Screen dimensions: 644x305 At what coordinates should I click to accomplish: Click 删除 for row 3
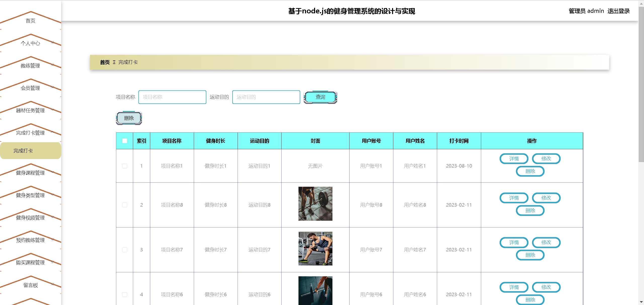tap(530, 255)
